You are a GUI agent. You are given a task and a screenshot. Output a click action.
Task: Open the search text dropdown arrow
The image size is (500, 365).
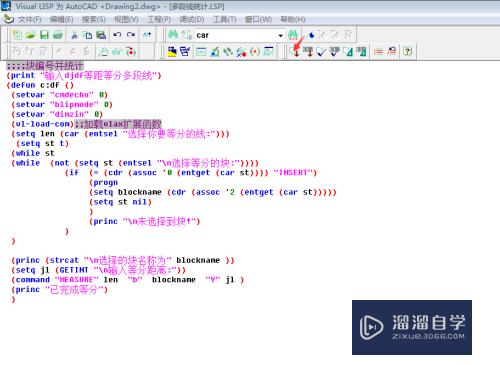coord(281,35)
